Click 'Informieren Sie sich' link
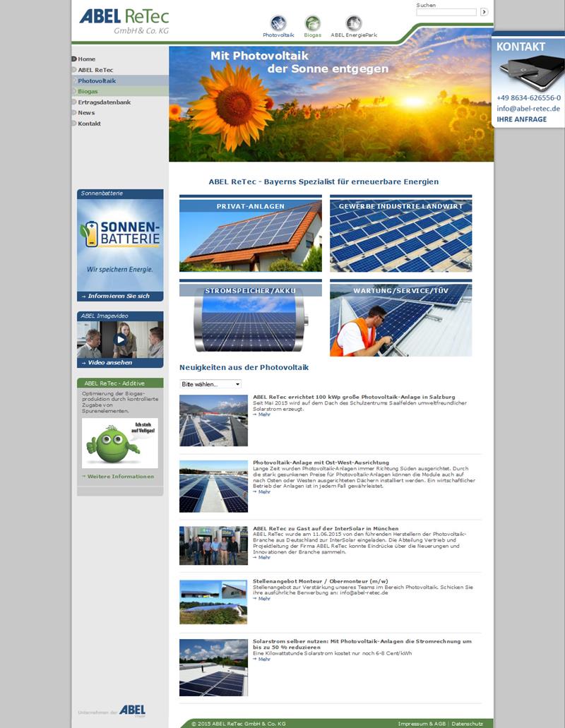This screenshot has height=728, width=565. pos(119,296)
